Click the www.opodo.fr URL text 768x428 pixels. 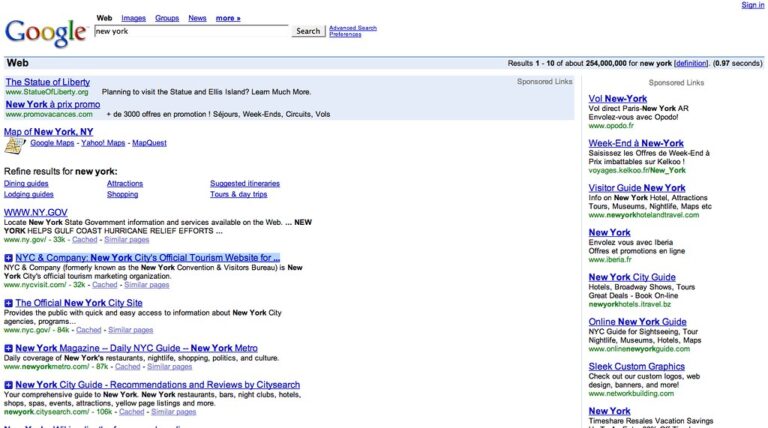coord(611,126)
